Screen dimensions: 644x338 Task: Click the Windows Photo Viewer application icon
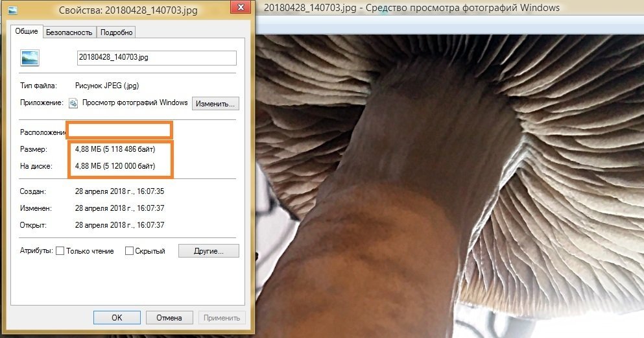(73, 103)
